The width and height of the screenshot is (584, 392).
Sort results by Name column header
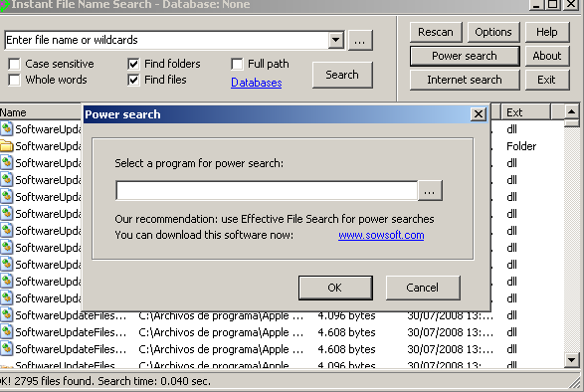pos(40,112)
